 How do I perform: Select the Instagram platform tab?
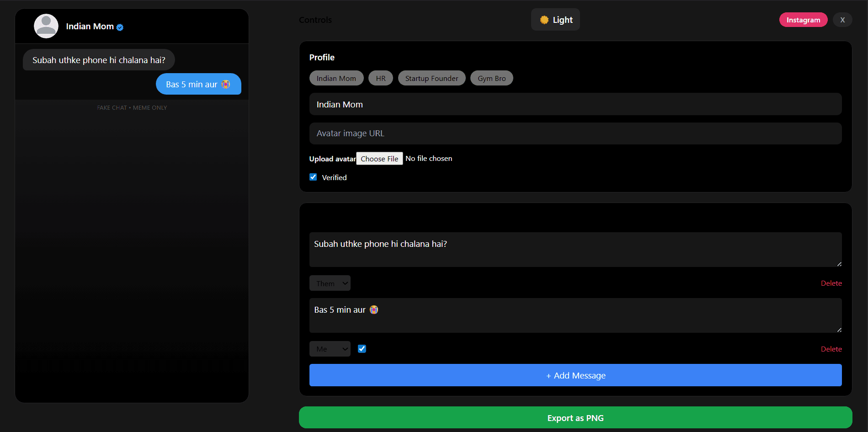click(803, 20)
